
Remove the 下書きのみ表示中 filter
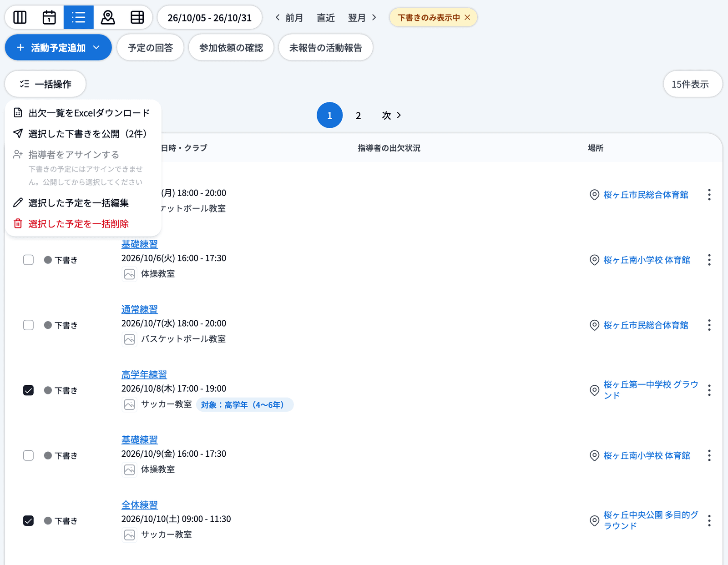coord(467,17)
